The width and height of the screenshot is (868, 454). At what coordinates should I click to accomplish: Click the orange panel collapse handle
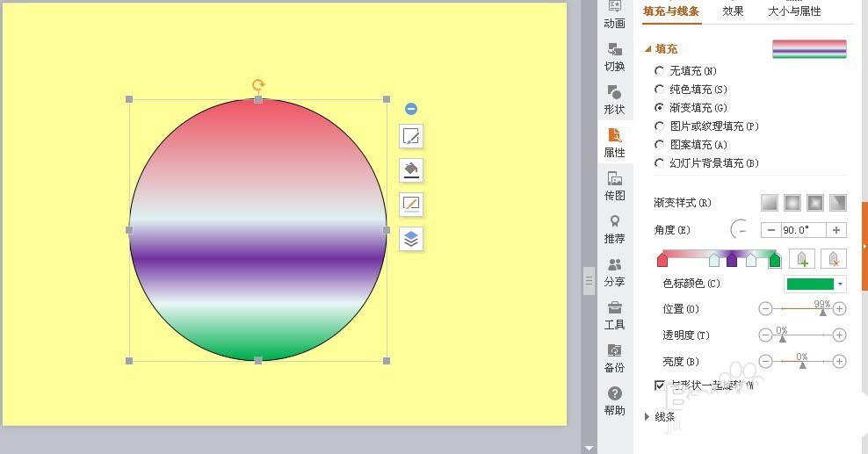click(x=864, y=246)
